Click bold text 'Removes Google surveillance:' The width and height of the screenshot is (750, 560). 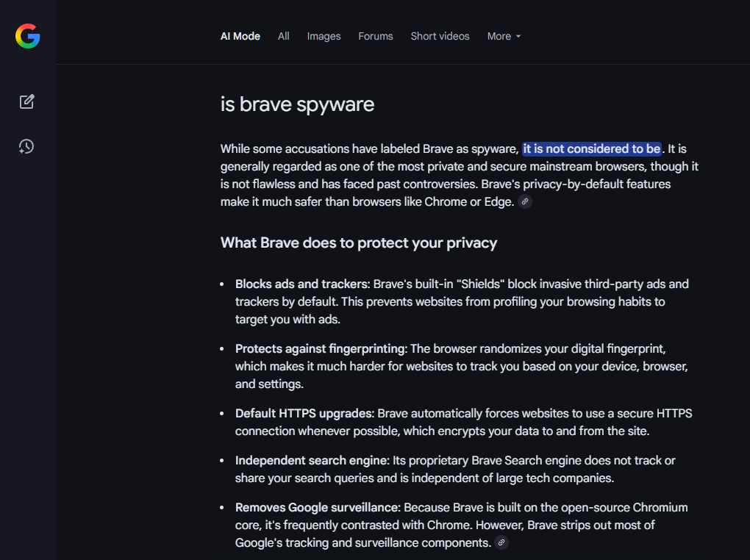[x=318, y=507]
